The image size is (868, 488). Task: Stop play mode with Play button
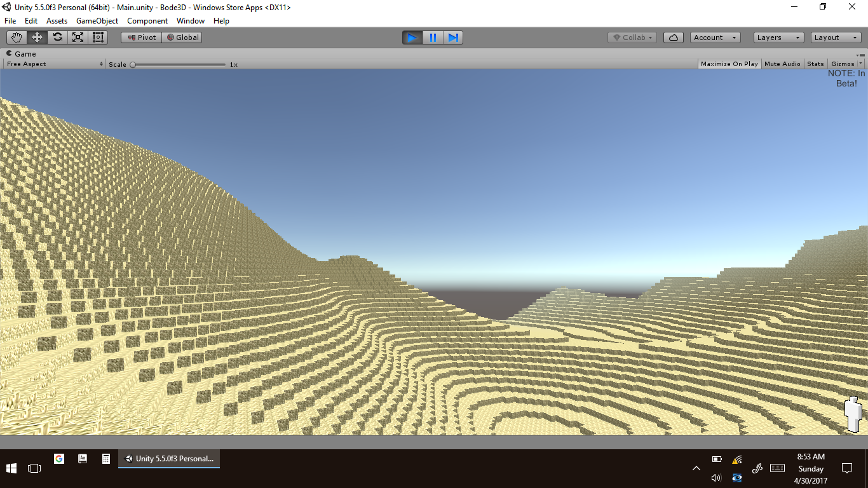tap(412, 37)
